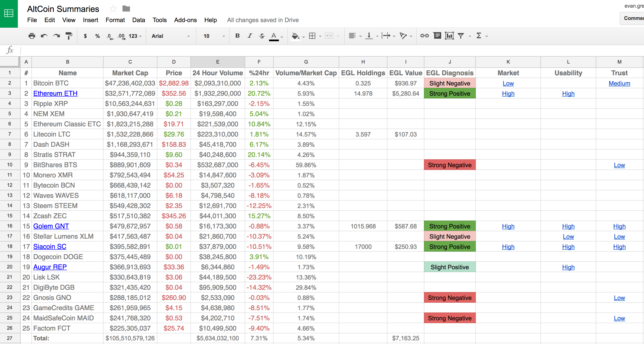This screenshot has height=344, width=644.
Task: Toggle bold formatting
Action: (x=237, y=36)
